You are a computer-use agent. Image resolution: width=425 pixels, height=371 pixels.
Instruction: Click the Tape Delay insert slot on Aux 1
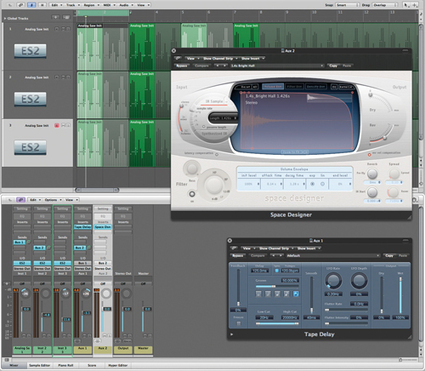click(x=83, y=227)
